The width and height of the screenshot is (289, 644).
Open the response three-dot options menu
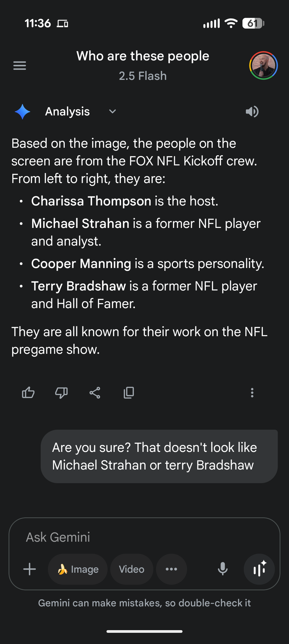tap(252, 393)
